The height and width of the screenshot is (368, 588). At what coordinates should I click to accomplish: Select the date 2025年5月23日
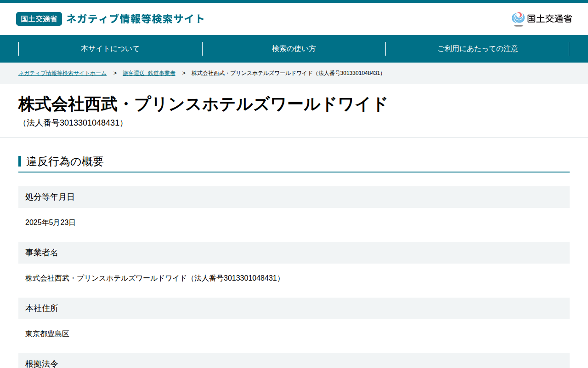pos(51,223)
